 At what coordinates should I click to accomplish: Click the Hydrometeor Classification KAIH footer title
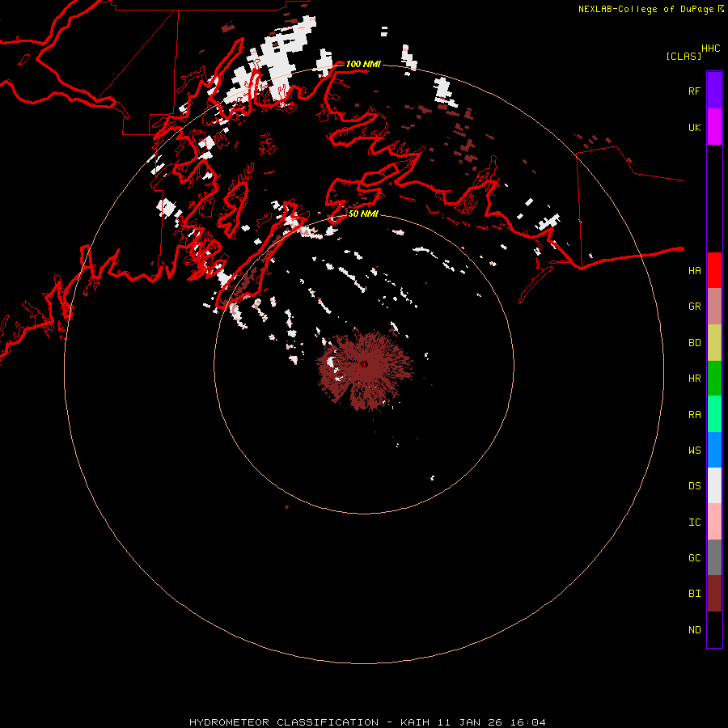(x=367, y=722)
